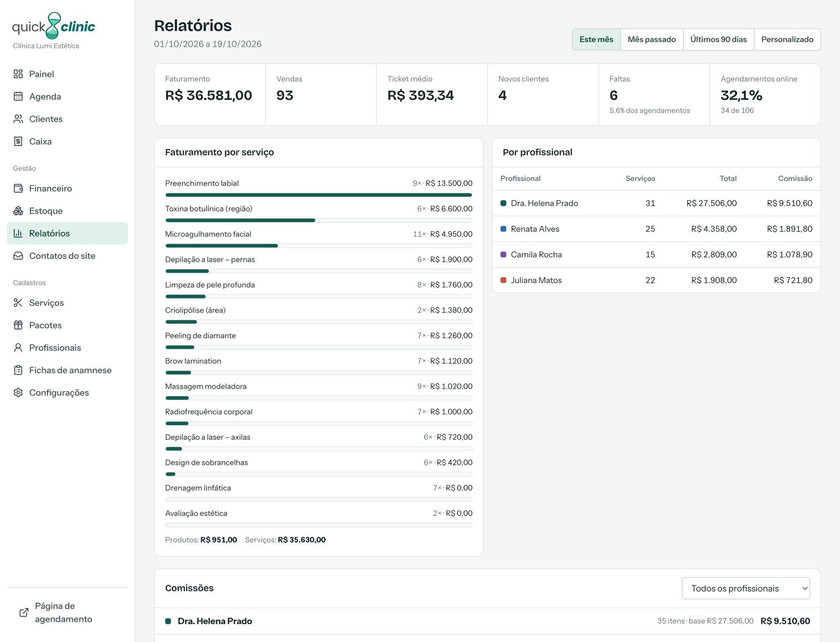
Task: Go to the Contatos do site page
Action: click(67, 255)
